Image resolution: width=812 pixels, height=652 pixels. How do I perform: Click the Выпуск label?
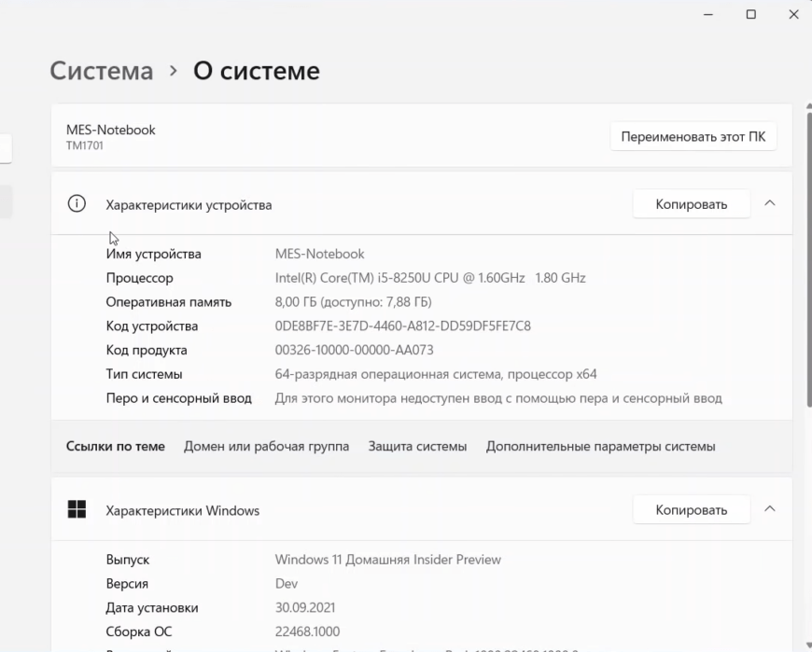pyautogui.click(x=127, y=560)
